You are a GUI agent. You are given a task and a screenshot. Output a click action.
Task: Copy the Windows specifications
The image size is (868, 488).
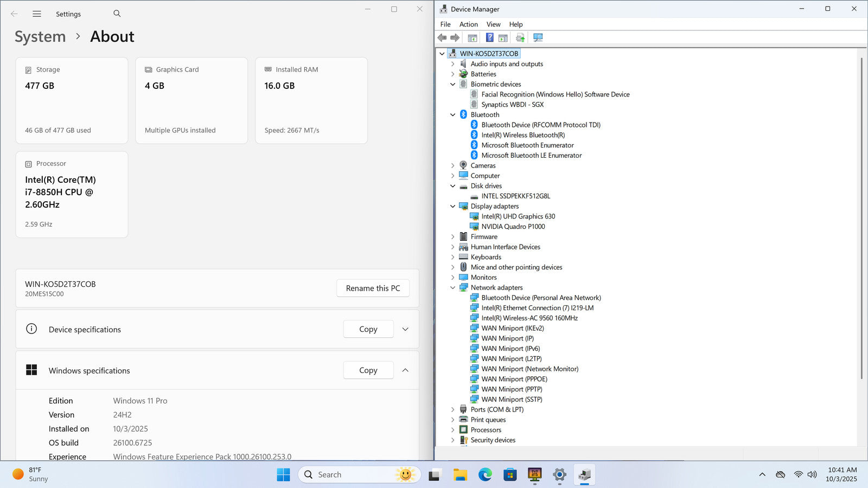[368, 370]
